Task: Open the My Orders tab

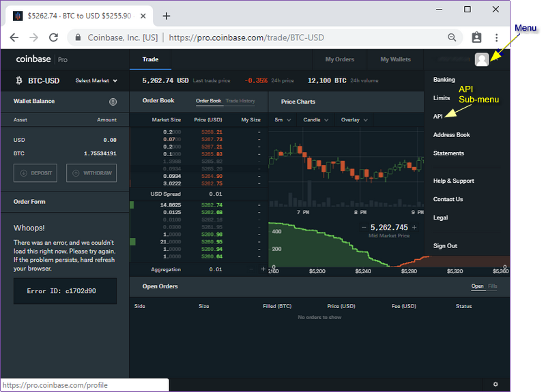Action: pyautogui.click(x=339, y=59)
